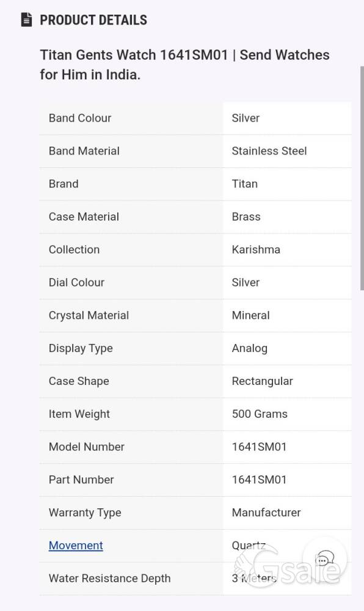
Task: Click the Water Resistance Depth label
Action: tap(109, 578)
